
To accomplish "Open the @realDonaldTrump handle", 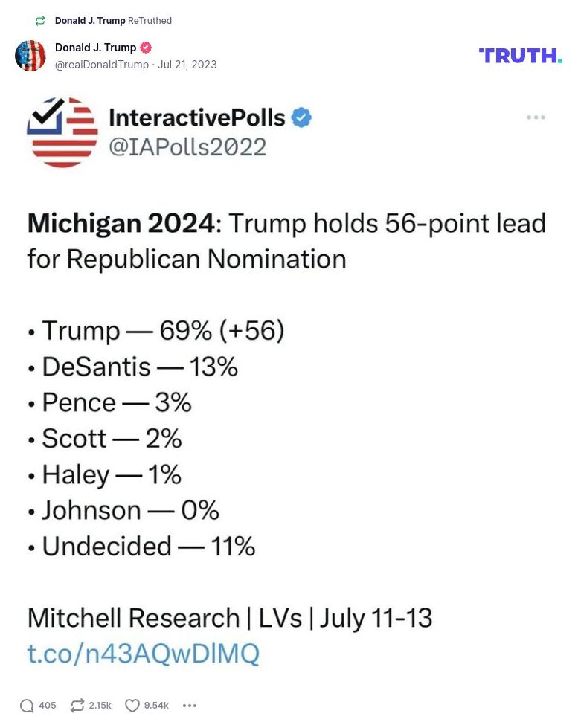I will (103, 65).
